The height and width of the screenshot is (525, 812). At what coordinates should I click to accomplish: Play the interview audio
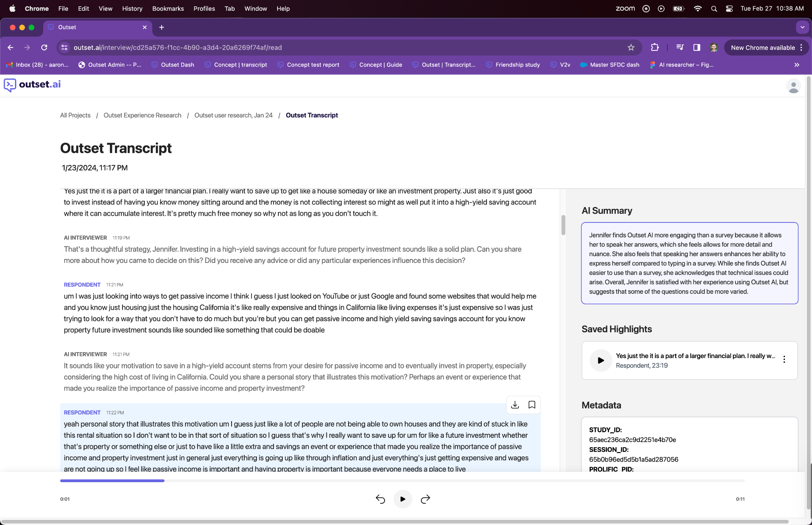click(x=402, y=499)
